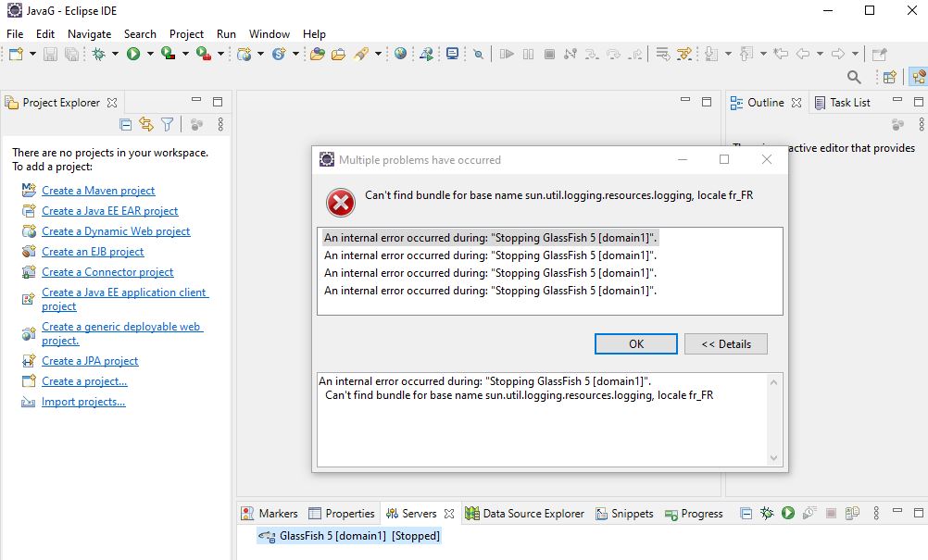Toggle Link with Editor in Project Explorer

point(145,123)
